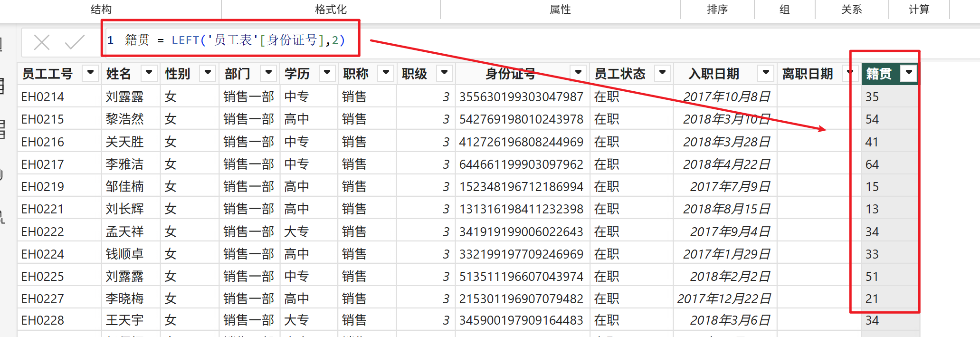The width and height of the screenshot is (980, 337).
Task: Open the 职称 column filter dropdown
Action: 386,73
